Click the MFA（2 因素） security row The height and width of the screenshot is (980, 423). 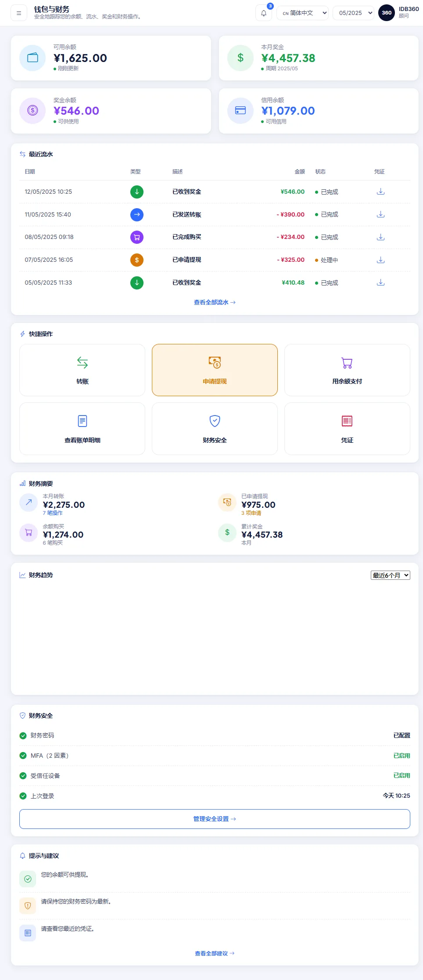pyautogui.click(x=215, y=756)
